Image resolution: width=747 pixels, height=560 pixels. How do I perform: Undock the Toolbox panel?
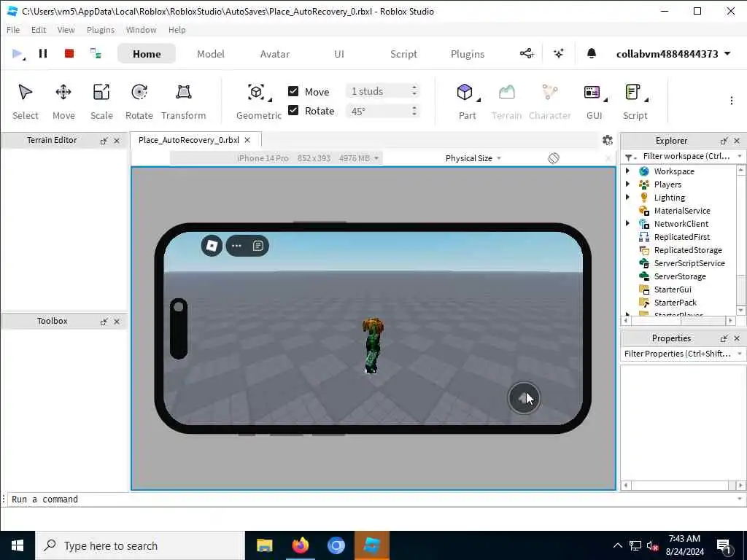[x=104, y=322]
